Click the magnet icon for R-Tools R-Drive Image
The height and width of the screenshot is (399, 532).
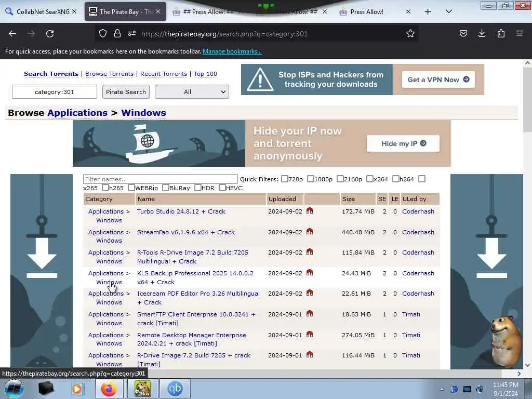click(x=310, y=252)
